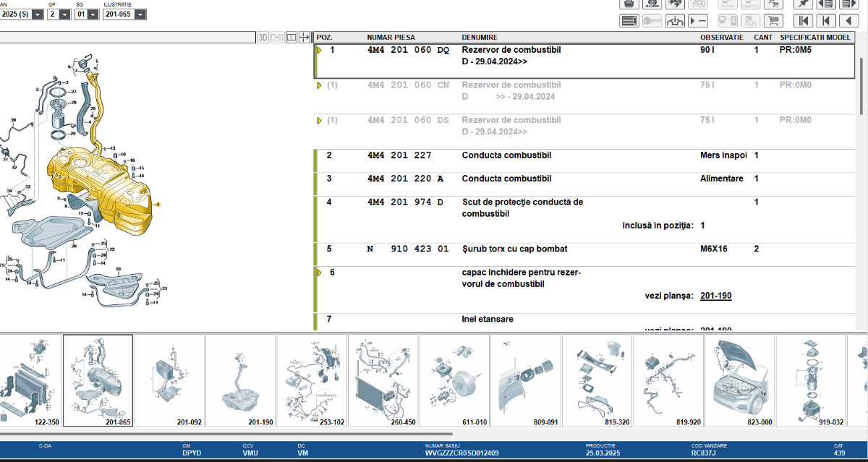
Task: Select part number 4M4 201 220 A
Action: click(405, 179)
